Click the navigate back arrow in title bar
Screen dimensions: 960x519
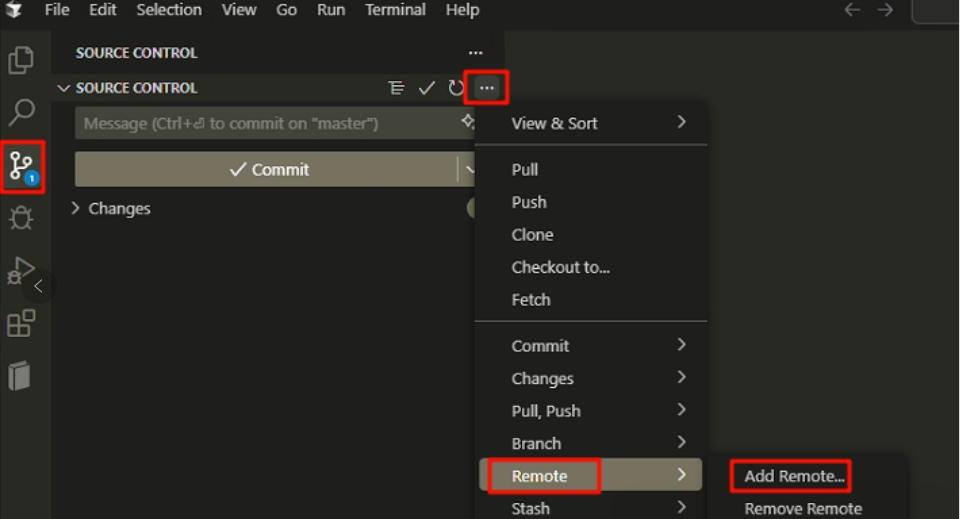[x=852, y=10]
